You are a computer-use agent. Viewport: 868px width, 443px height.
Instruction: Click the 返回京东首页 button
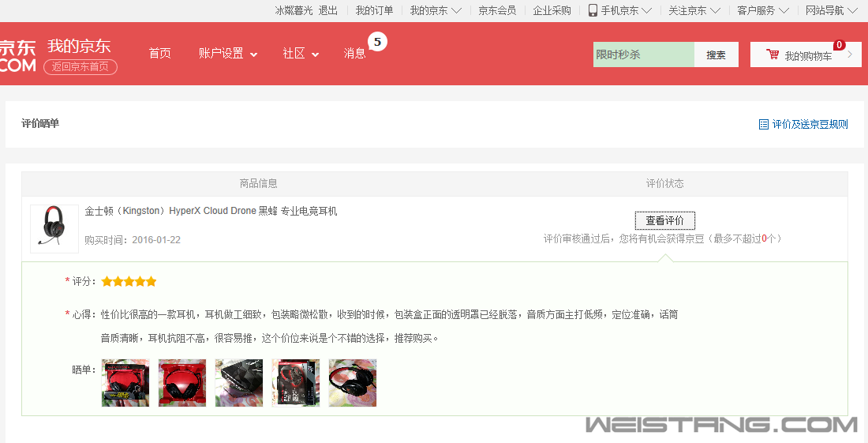pyautogui.click(x=80, y=67)
